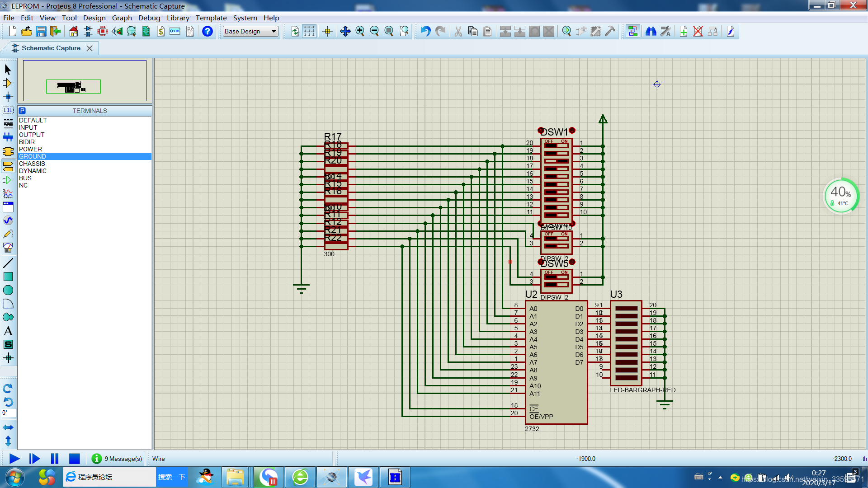Toggle the grid display button

(x=309, y=31)
